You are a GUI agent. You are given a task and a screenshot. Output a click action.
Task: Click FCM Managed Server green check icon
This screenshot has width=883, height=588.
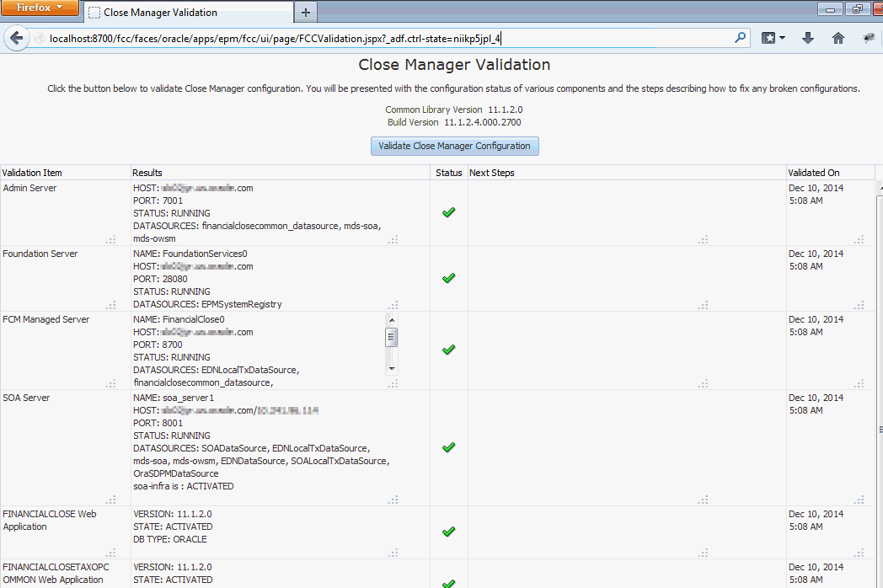(x=449, y=350)
